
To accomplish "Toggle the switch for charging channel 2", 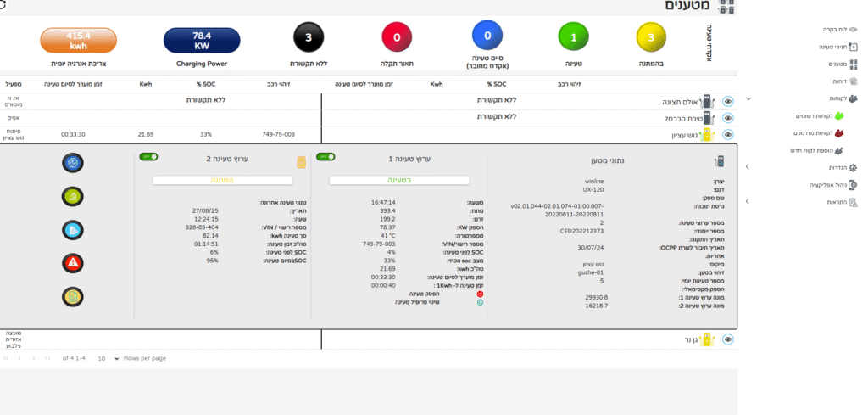I will pyautogui.click(x=149, y=157).
